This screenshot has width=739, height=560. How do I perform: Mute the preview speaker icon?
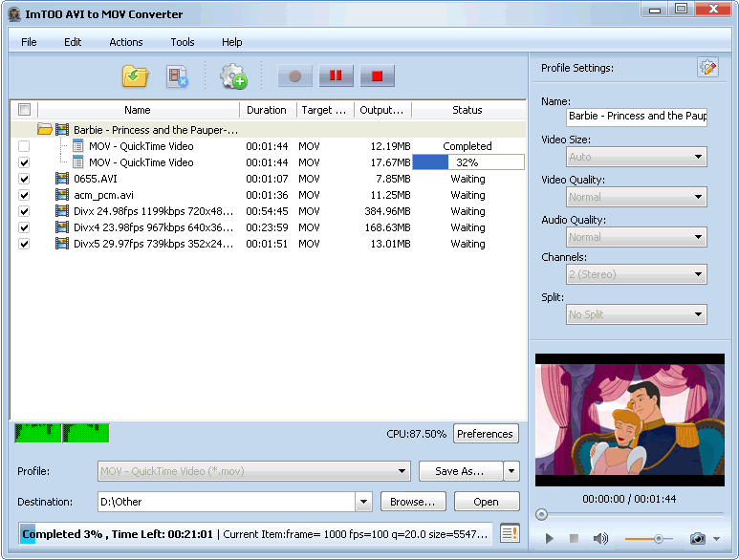pos(600,538)
